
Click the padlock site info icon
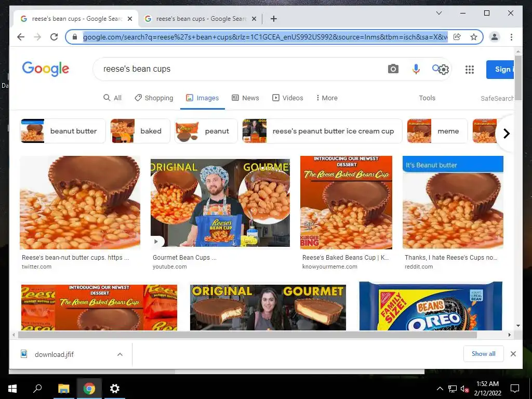75,37
